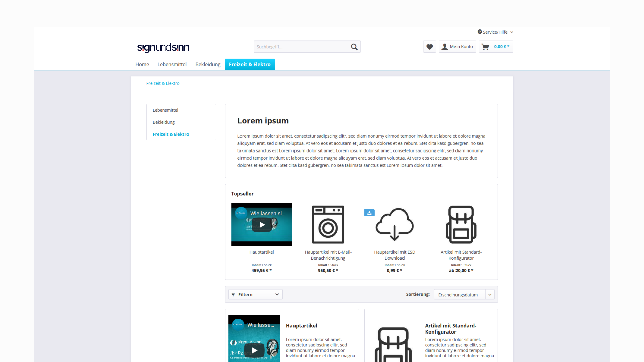The image size is (644, 362).
Task: Open the listing Hauptartikel title
Action: tap(302, 326)
